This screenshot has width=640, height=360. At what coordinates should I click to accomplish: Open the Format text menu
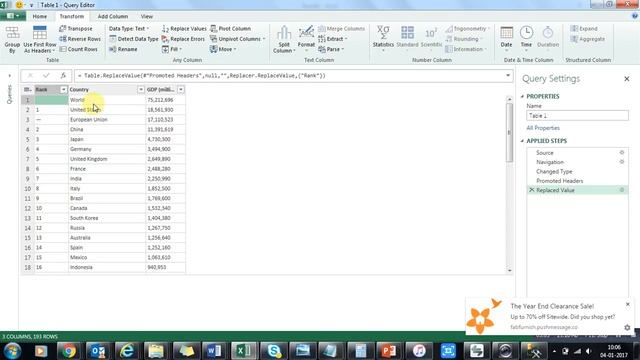click(x=306, y=40)
